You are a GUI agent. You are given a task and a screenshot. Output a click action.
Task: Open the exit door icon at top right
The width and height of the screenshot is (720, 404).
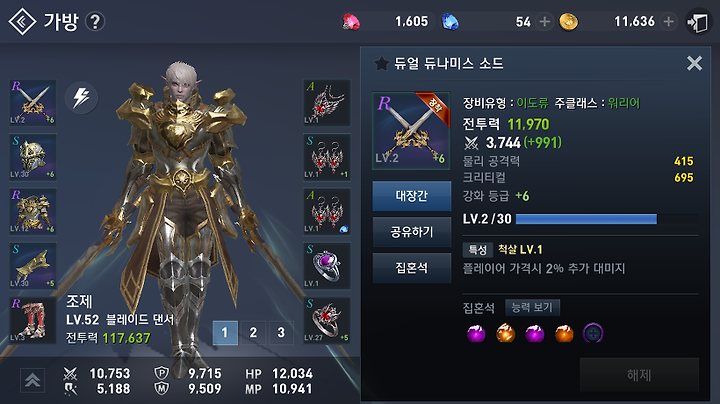pyautogui.click(x=698, y=22)
